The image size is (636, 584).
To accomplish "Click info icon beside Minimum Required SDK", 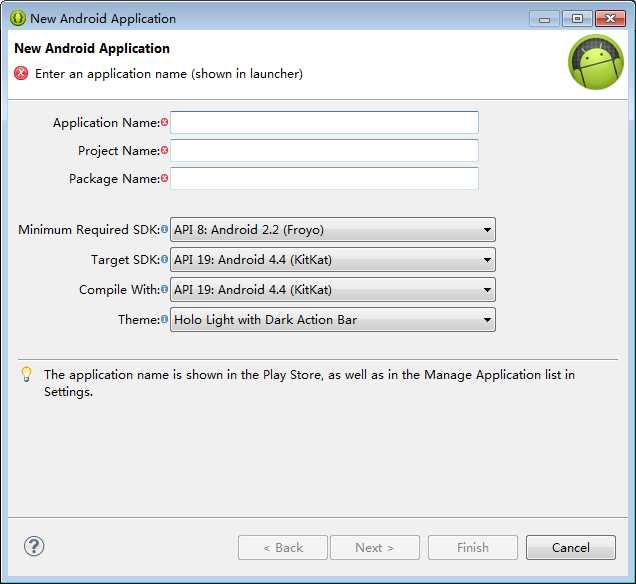I will click(164, 229).
